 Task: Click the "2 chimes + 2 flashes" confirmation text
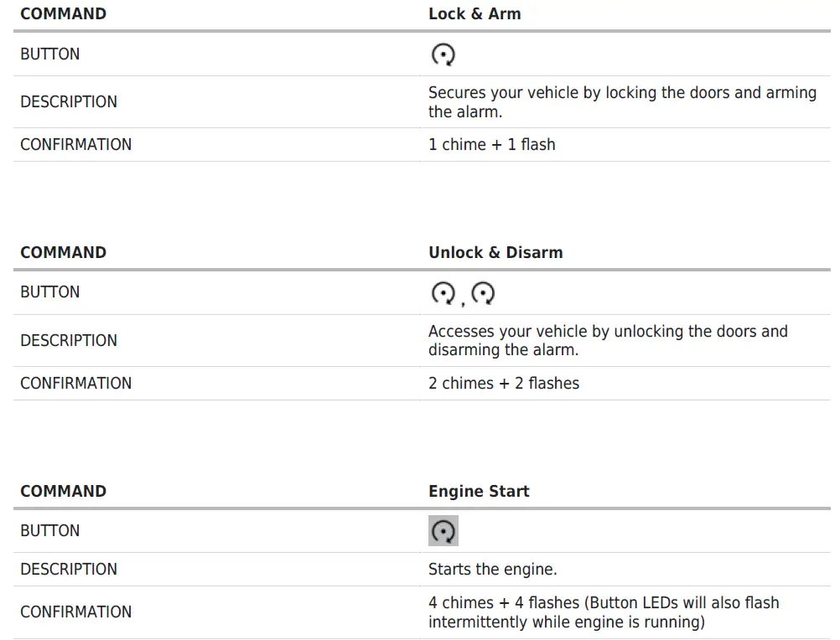(503, 384)
